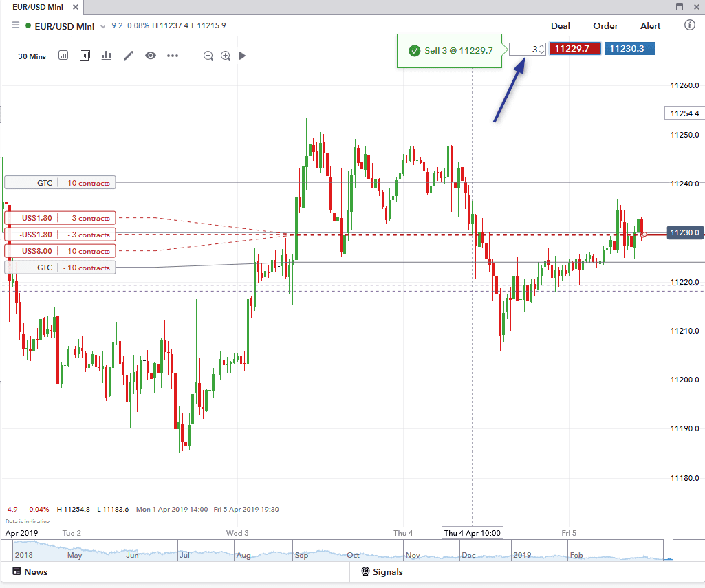Viewport: 705px width, 588px height.
Task: Zoom out the chart
Action: click(x=208, y=56)
